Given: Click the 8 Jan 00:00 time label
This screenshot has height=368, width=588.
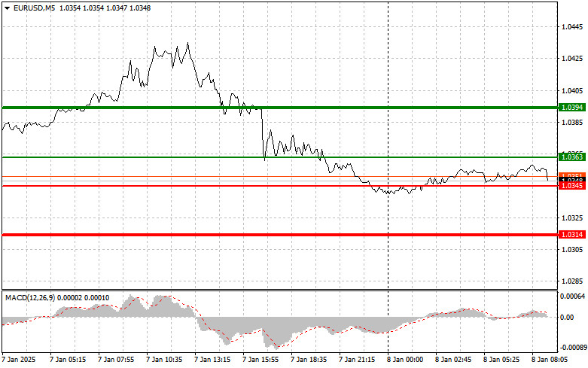Looking at the screenshot, I should pyautogui.click(x=405, y=359).
